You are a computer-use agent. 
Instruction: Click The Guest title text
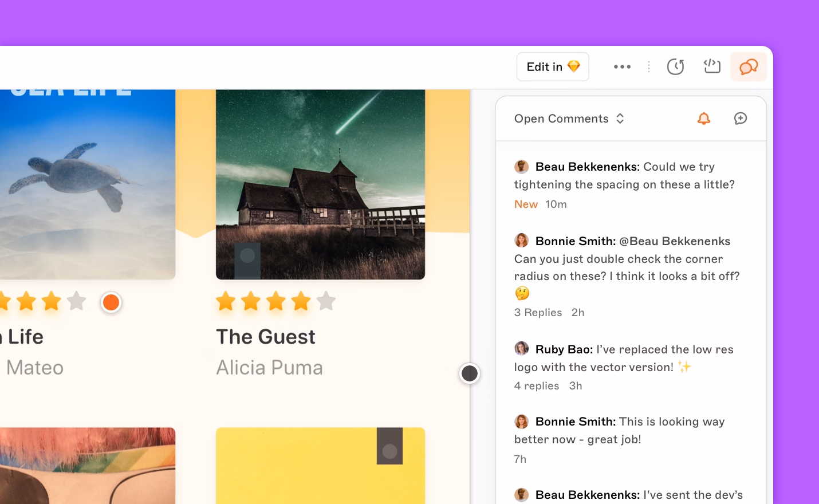pyautogui.click(x=266, y=337)
